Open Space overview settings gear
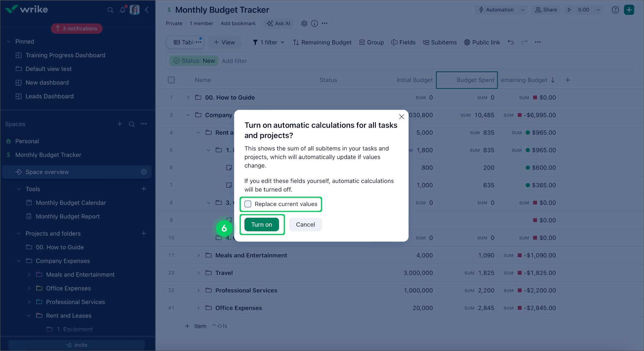 [x=144, y=172]
